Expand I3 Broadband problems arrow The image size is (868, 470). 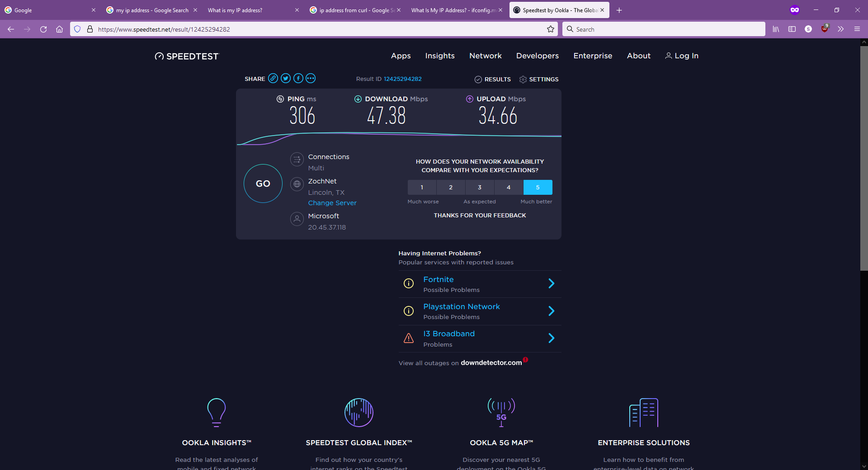coord(551,338)
